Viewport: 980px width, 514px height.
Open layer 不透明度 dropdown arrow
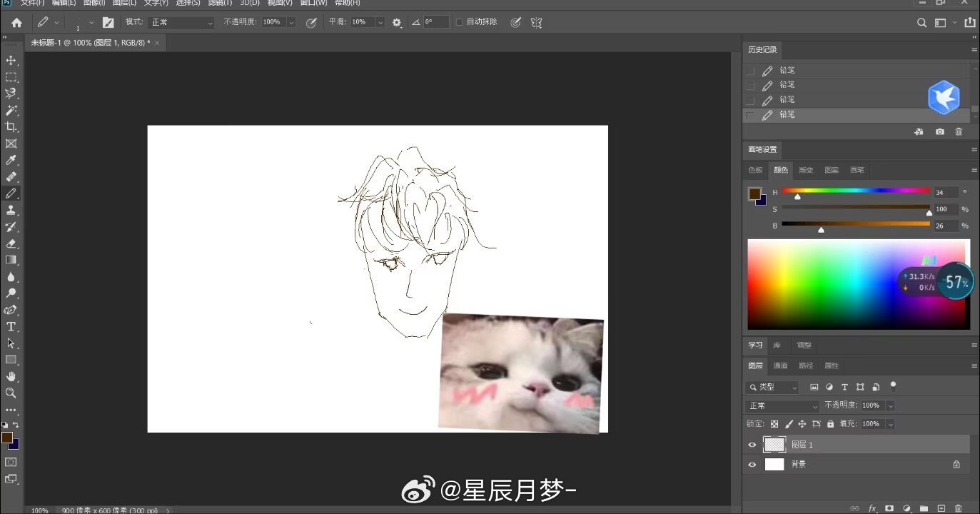(x=890, y=405)
